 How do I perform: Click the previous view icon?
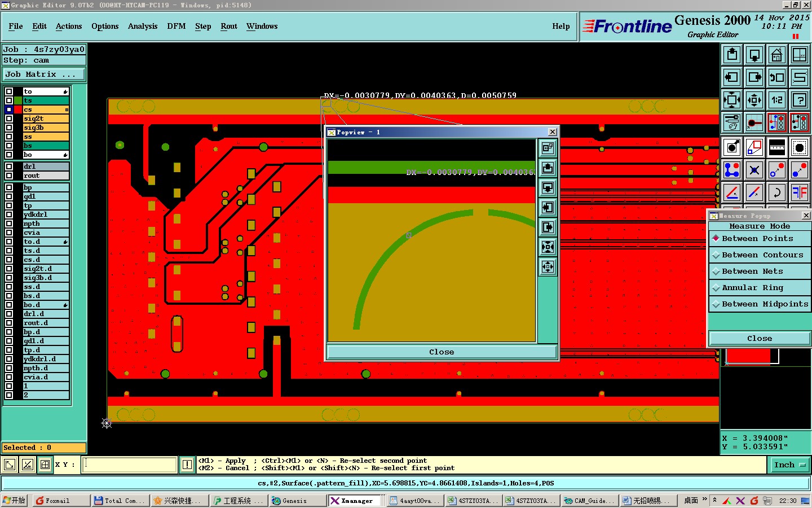pos(777,77)
